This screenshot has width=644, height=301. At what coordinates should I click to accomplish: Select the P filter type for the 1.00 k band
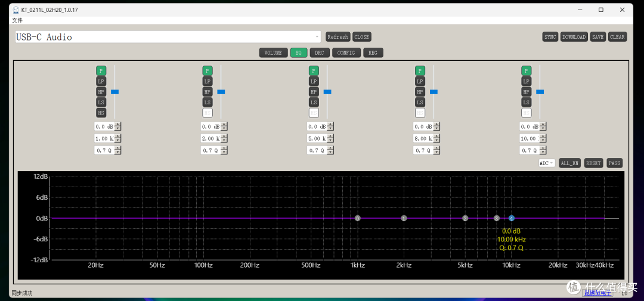(x=101, y=70)
